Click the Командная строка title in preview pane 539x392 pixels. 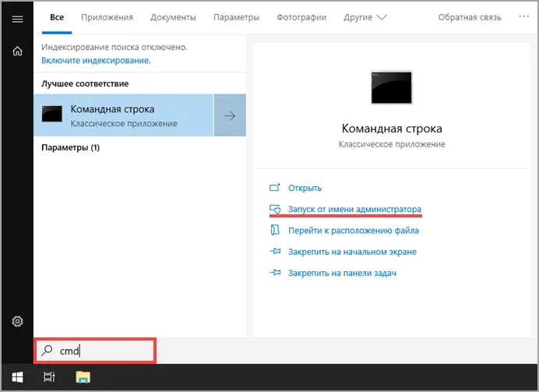pos(392,129)
